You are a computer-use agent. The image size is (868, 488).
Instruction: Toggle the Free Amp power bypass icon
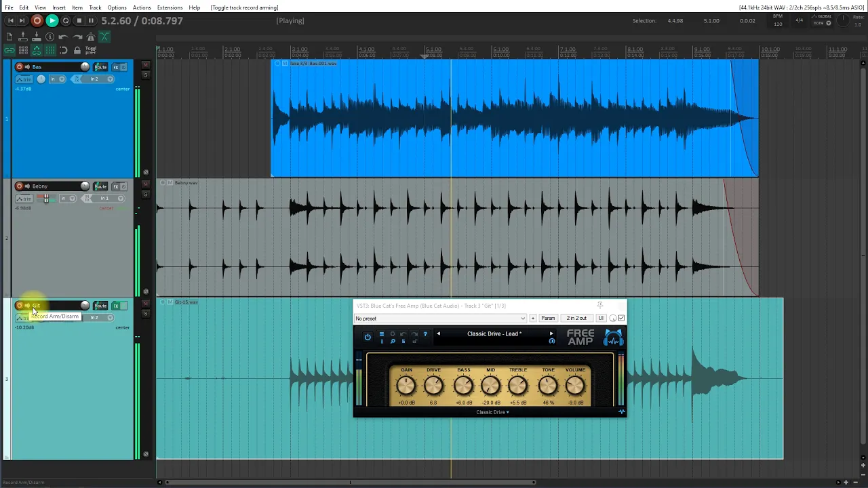click(368, 337)
